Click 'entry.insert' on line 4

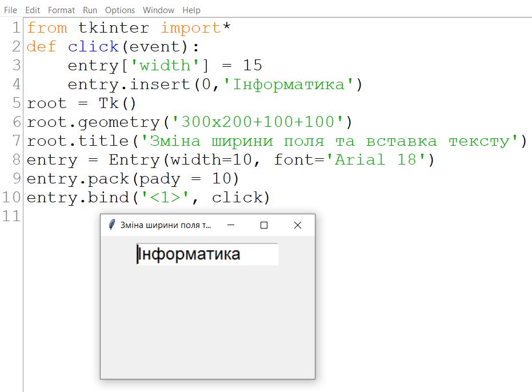point(129,85)
